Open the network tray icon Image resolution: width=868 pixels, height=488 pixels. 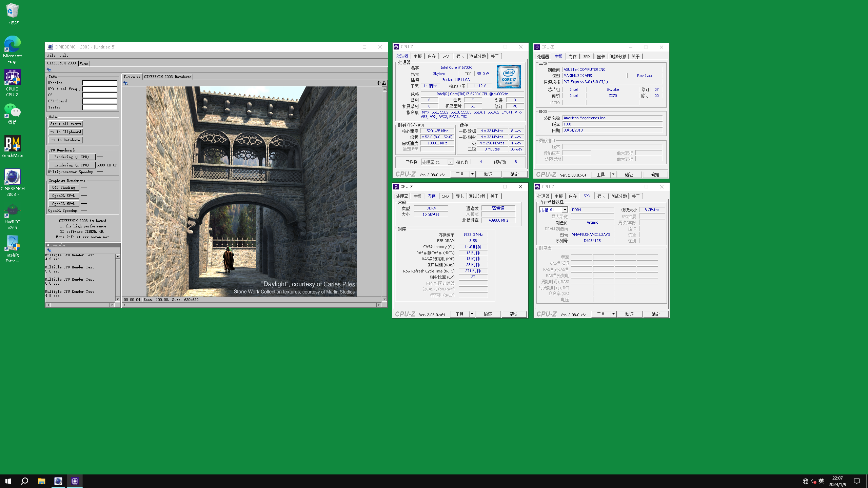click(x=805, y=481)
